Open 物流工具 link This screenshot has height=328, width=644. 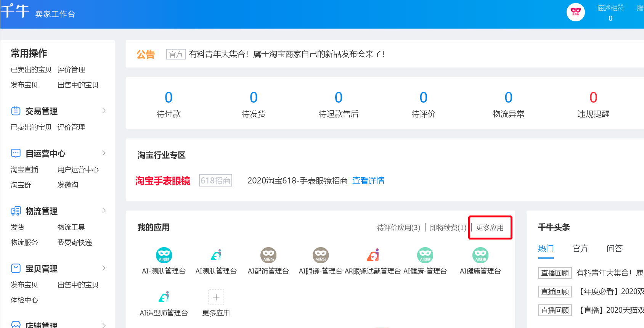tap(71, 227)
